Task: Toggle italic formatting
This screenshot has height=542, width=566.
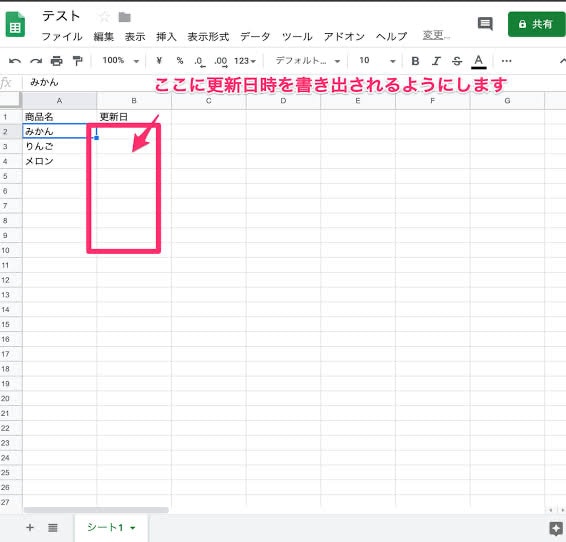Action: (436, 61)
